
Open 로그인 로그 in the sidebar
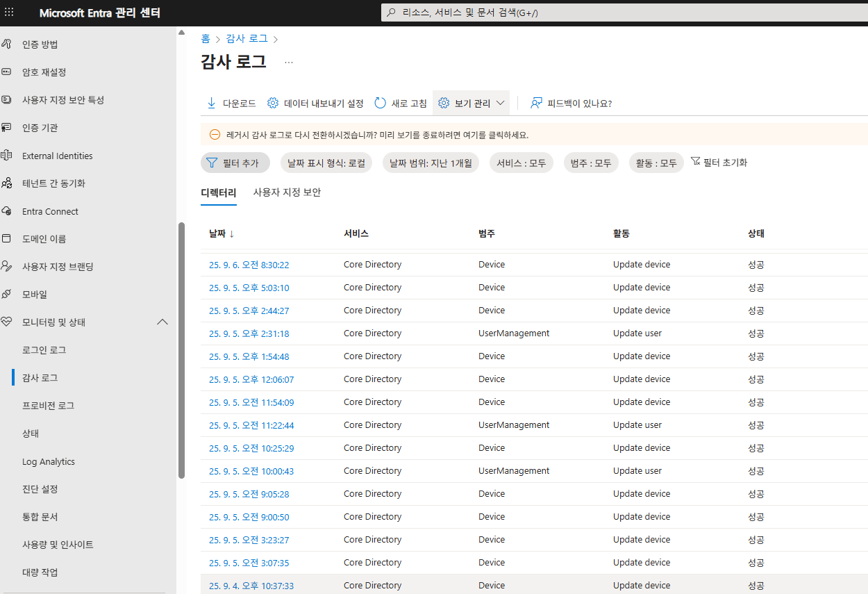pyautogui.click(x=44, y=350)
